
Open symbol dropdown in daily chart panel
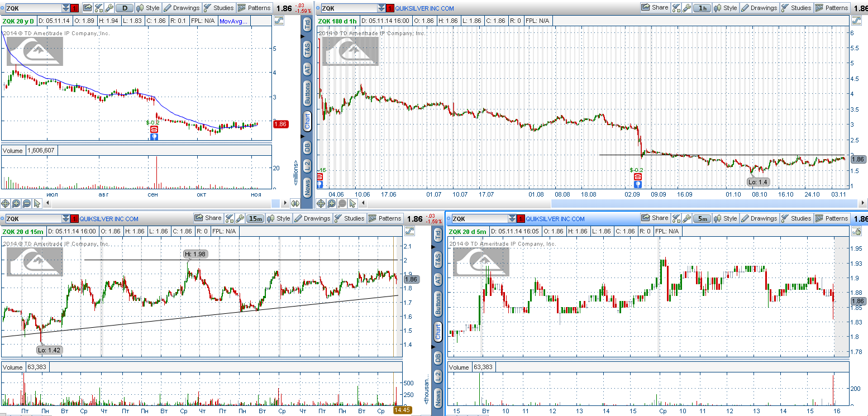[x=66, y=8]
